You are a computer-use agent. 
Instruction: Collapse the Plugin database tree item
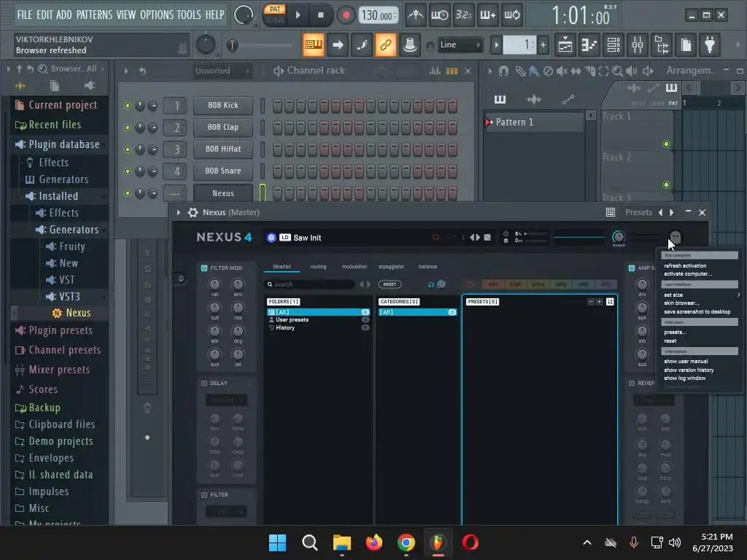(x=64, y=144)
